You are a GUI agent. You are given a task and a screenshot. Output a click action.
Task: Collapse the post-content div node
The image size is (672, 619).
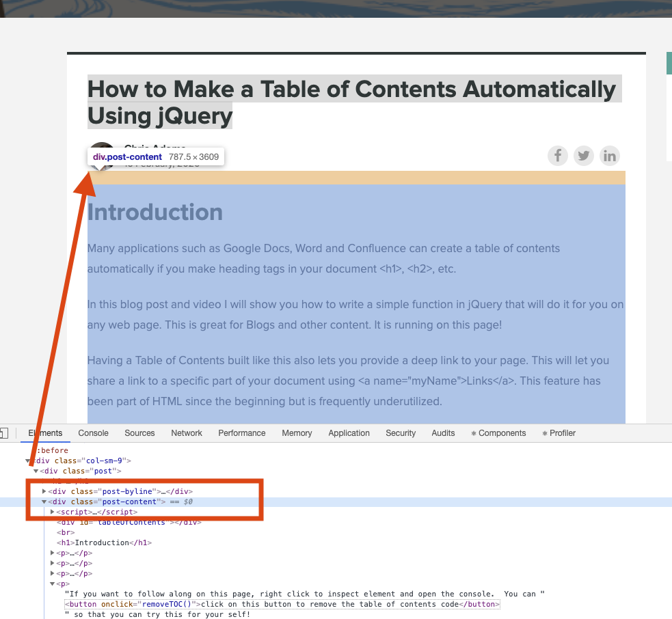(x=44, y=501)
